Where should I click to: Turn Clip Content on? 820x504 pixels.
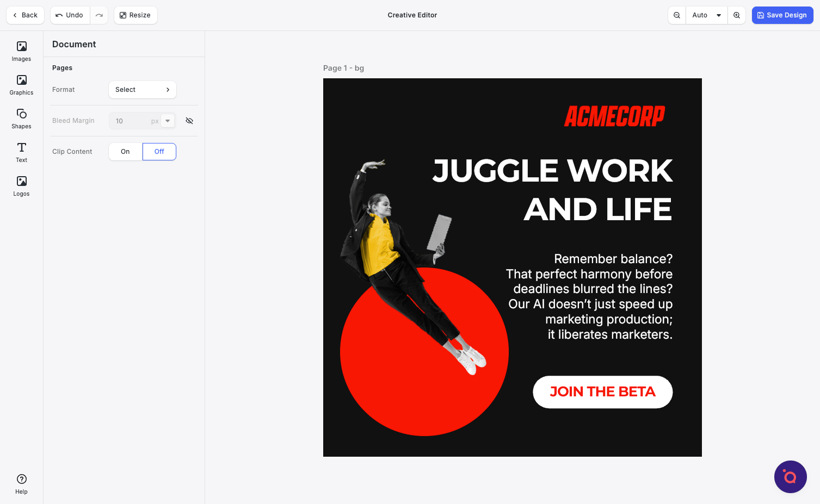[x=125, y=152]
